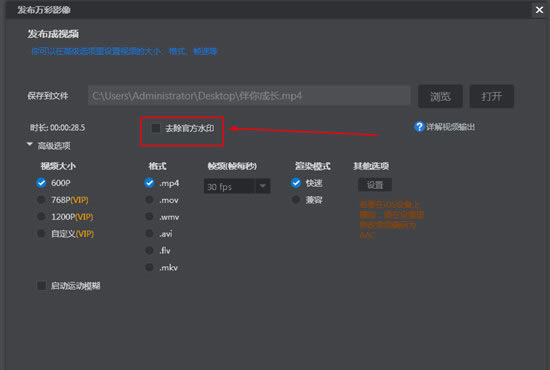Open the 设置 other options button
This screenshot has height=370, width=550.
tap(375, 185)
